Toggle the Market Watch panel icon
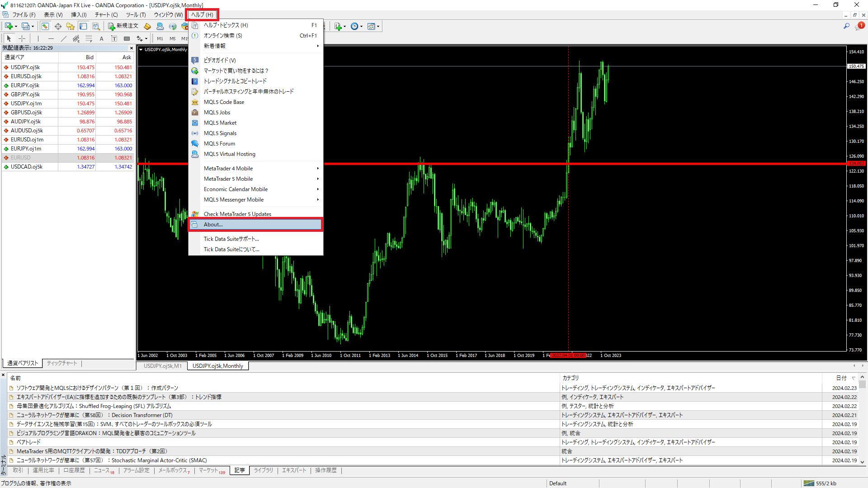The height and width of the screenshot is (488, 868). pos(45,26)
